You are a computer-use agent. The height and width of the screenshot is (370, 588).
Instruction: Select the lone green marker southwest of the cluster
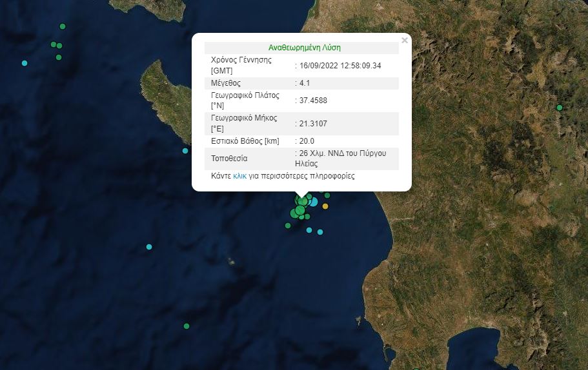pyautogui.click(x=288, y=226)
